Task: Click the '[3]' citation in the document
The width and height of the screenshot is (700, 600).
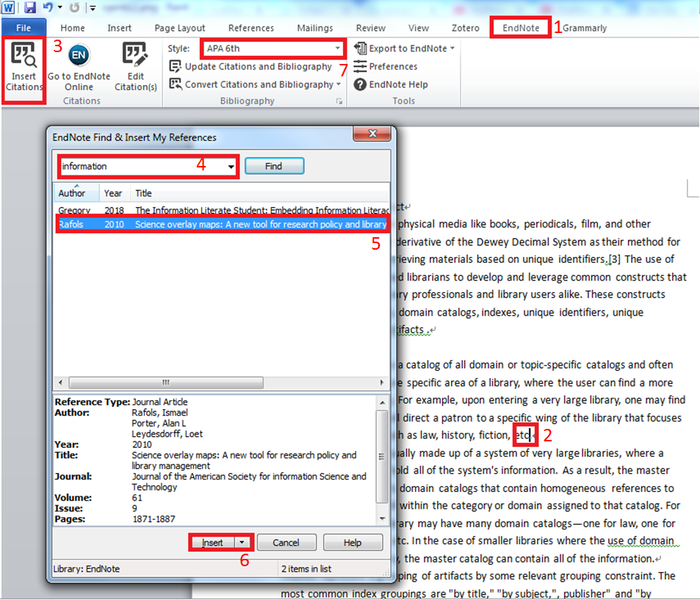Action: 614,259
